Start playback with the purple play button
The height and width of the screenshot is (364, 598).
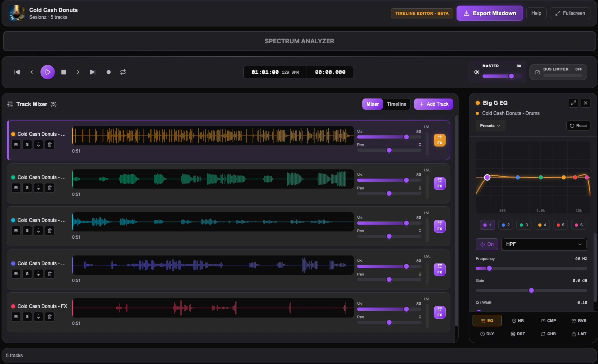(x=48, y=72)
